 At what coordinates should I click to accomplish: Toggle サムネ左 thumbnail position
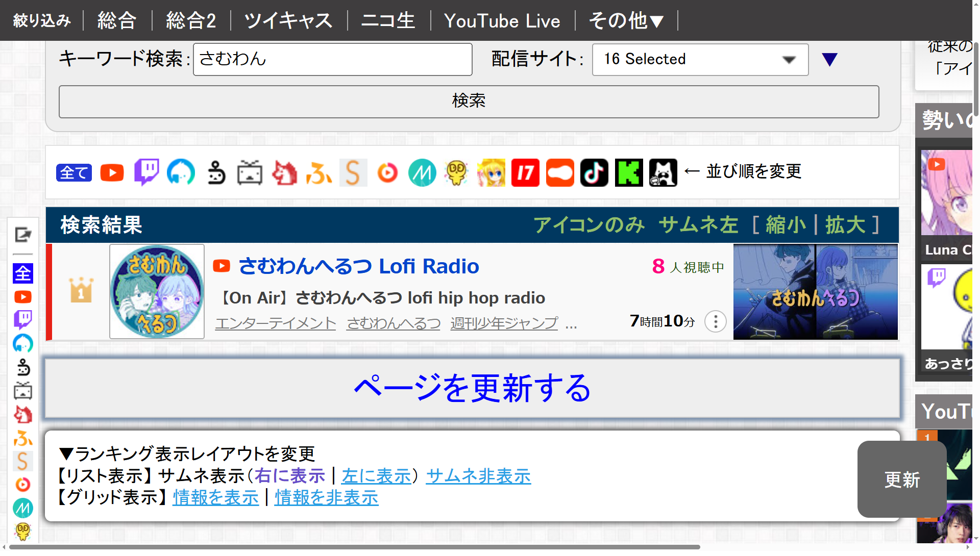698,225
